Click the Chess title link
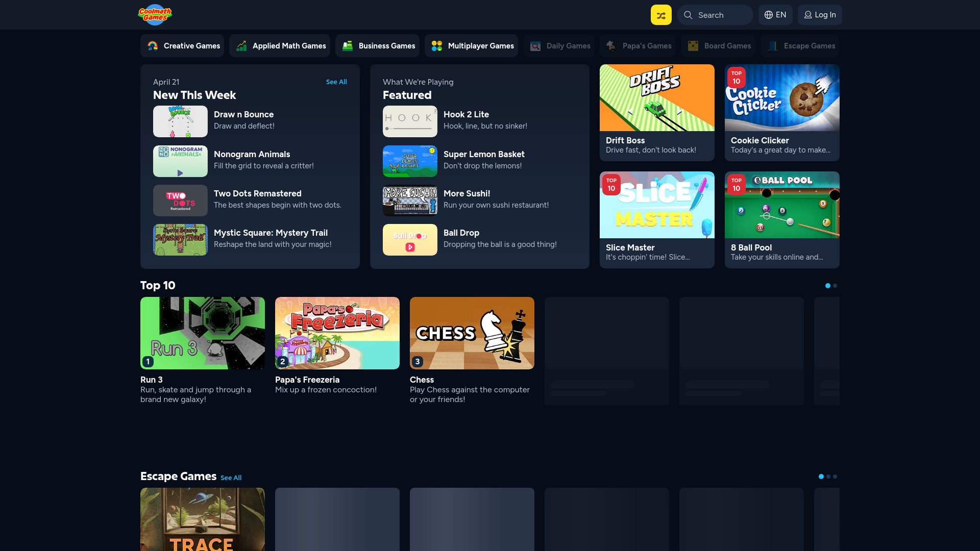Viewport: 980px width, 551px height. [x=422, y=380]
